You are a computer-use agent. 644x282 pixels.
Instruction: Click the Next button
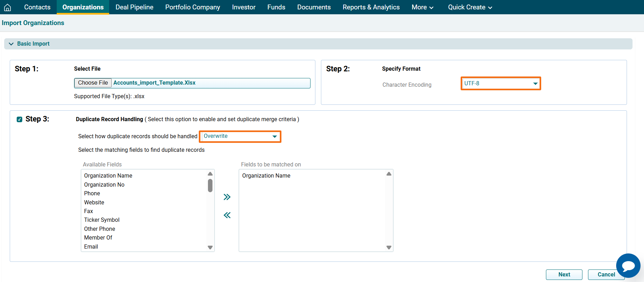[564, 274]
